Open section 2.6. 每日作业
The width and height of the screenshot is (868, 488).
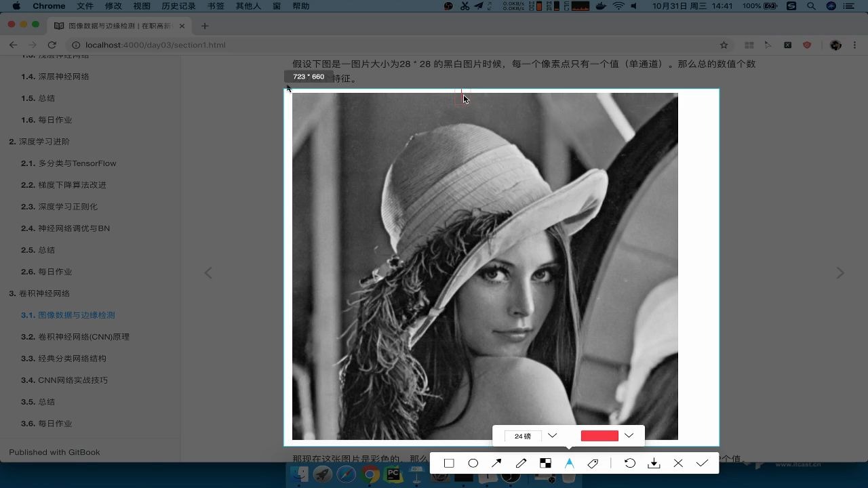click(46, 272)
